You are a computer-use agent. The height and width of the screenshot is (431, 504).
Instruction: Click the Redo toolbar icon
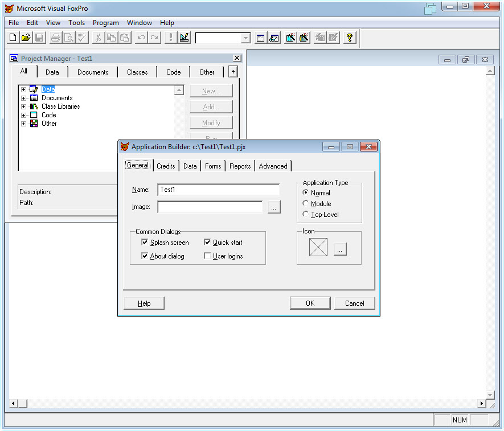(154, 38)
